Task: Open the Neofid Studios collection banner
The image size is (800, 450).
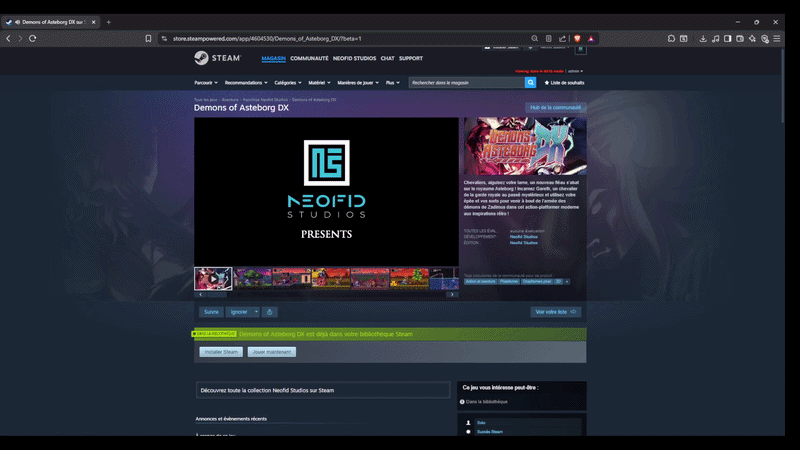Action: click(x=323, y=390)
